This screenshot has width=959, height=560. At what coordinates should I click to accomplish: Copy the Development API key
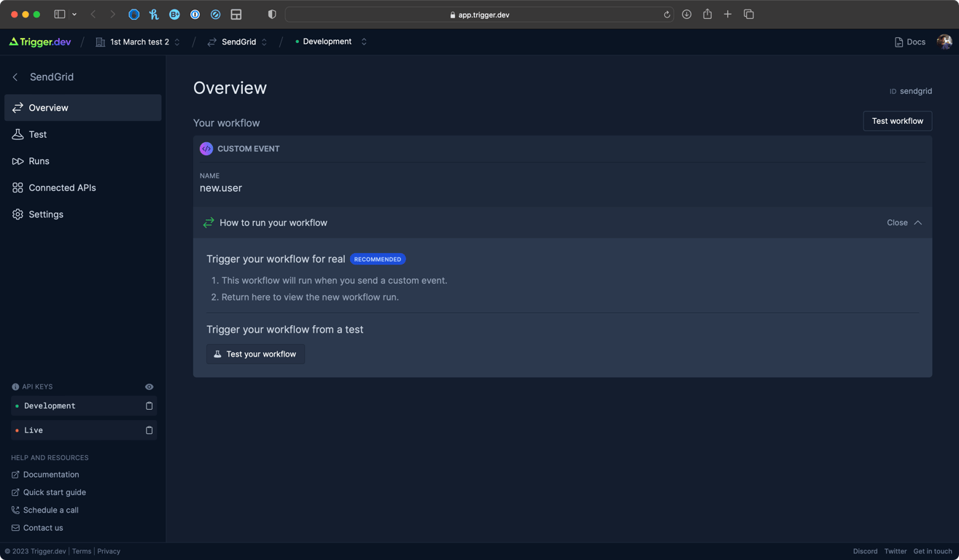pos(149,405)
